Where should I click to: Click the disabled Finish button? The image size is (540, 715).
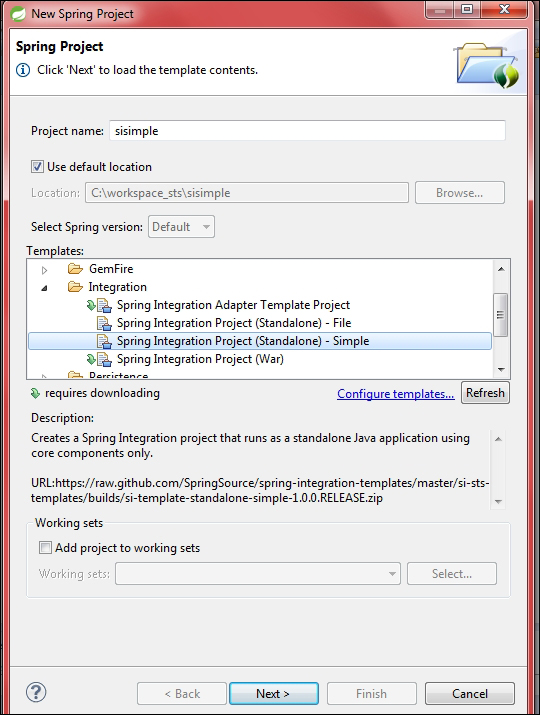(x=372, y=694)
